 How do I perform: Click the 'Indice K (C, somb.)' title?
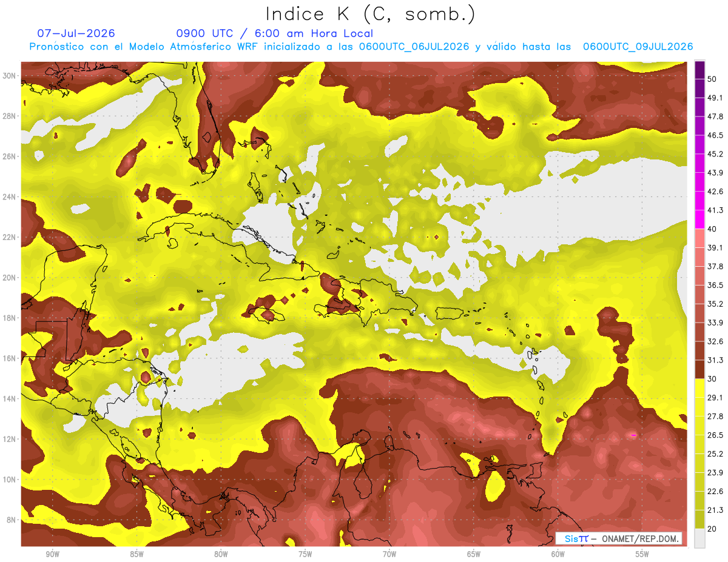tap(370, 14)
